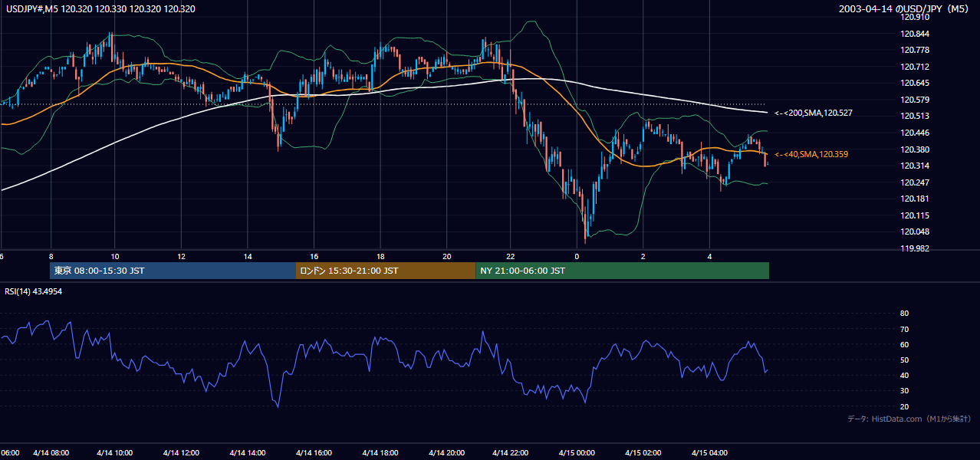Click the 4/14 22:00 date label

511,452
